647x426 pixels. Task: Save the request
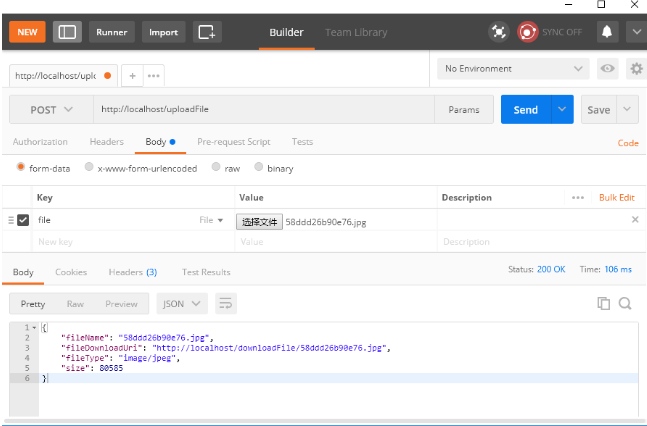pos(599,110)
